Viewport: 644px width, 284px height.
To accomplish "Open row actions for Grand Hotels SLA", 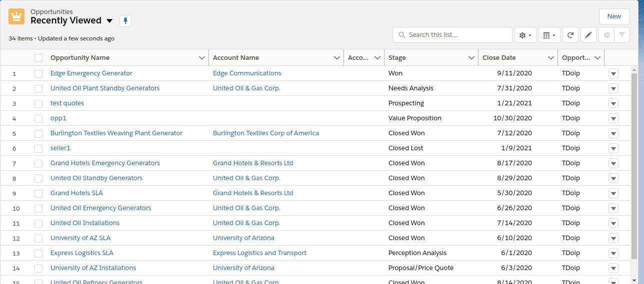I will 613,193.
